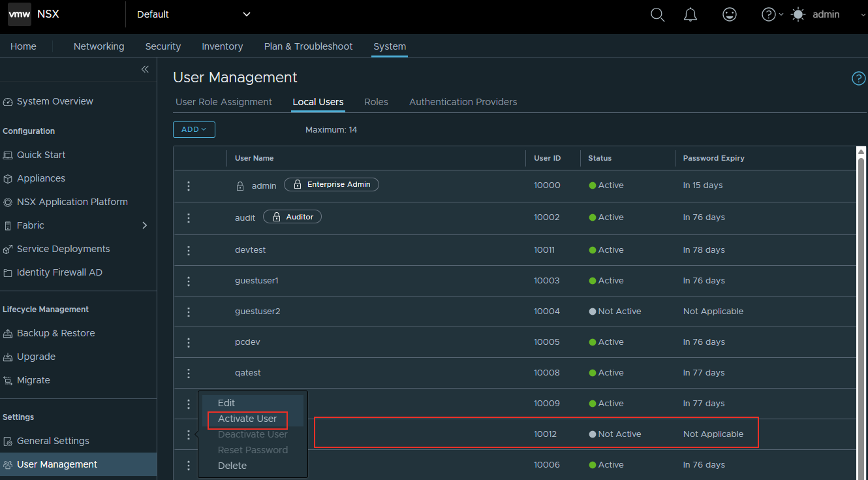Select Activate User in context menu
This screenshot has height=480, width=868.
pos(247,419)
